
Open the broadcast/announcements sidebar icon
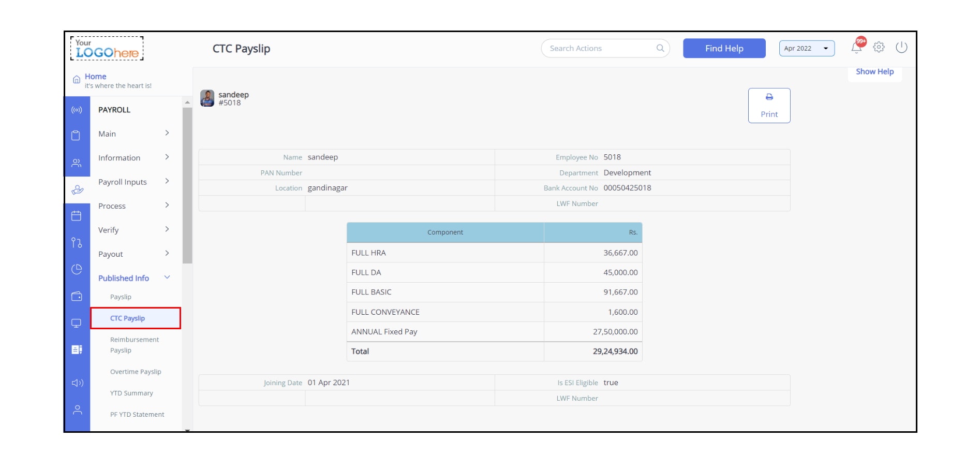click(x=77, y=110)
